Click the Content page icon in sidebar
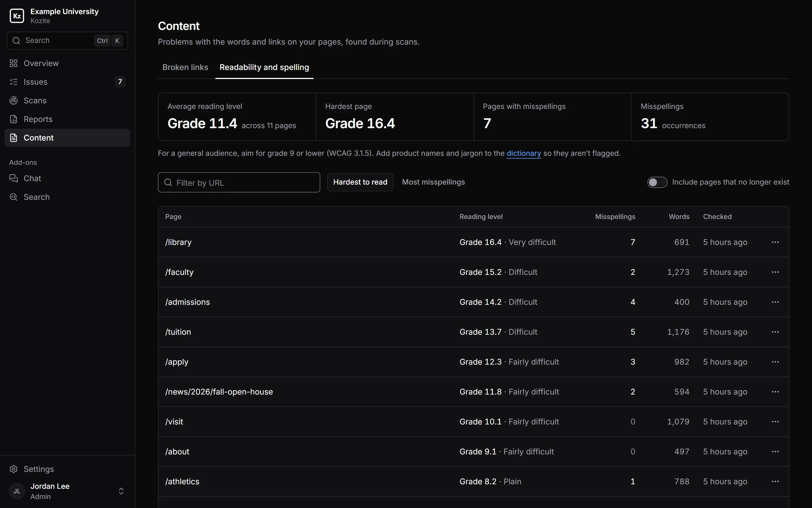The width and height of the screenshot is (812, 508). coord(14,138)
